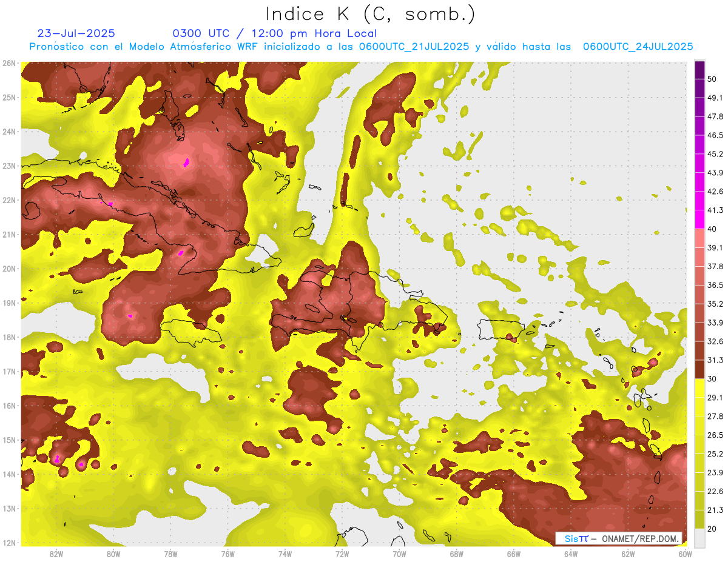Click the '23.9' colorbar label
728x562 pixels.
[x=715, y=472]
